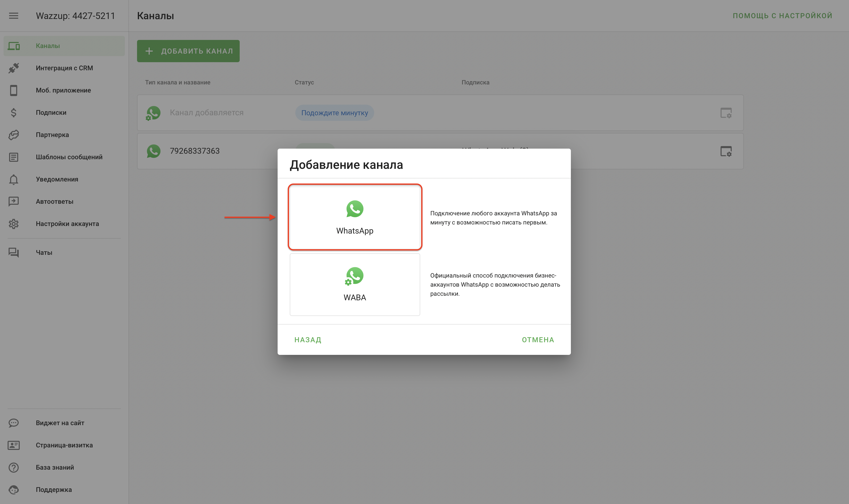Go to Шаблоны сообщений menu item

click(x=69, y=157)
